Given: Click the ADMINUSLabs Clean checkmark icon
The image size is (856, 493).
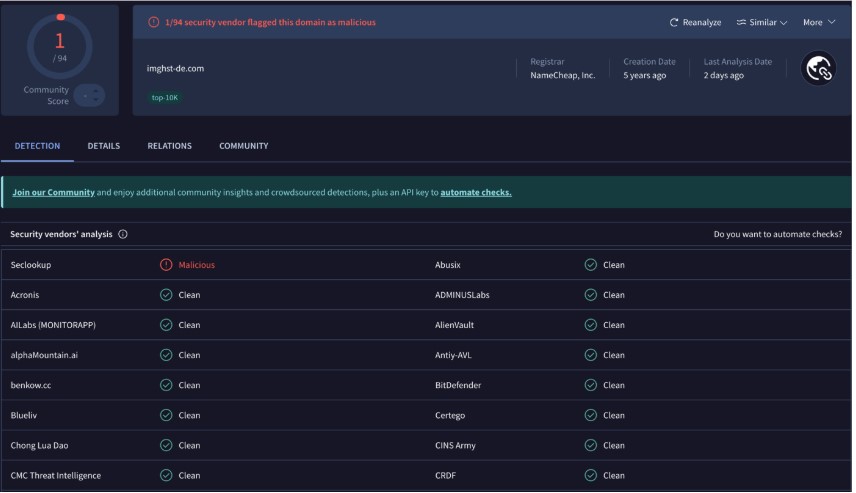Looking at the screenshot, I should point(593,295).
